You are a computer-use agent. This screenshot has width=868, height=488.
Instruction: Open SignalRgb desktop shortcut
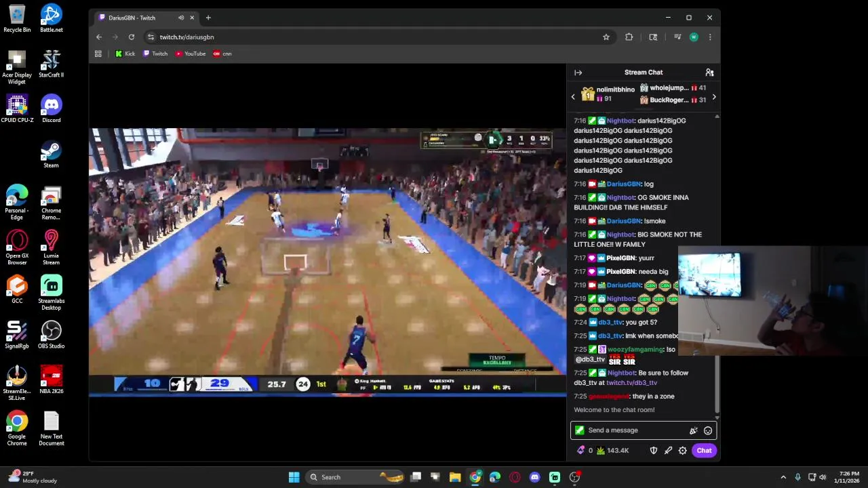[x=17, y=335]
